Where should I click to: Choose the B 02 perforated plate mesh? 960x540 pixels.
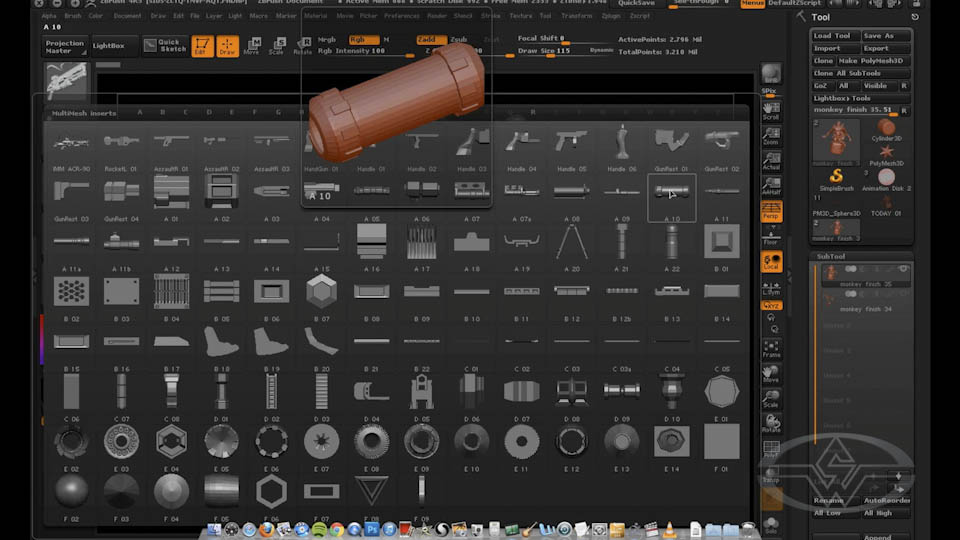tap(71, 297)
